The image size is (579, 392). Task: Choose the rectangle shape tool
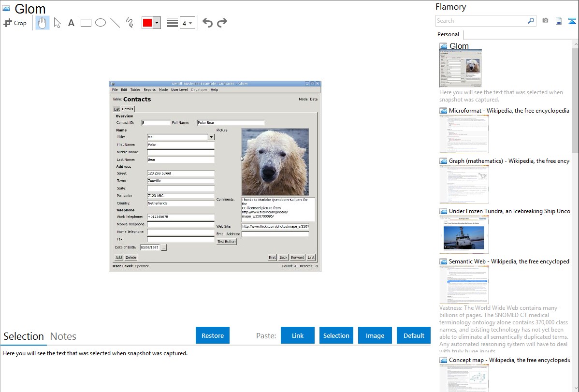pyautogui.click(x=86, y=23)
